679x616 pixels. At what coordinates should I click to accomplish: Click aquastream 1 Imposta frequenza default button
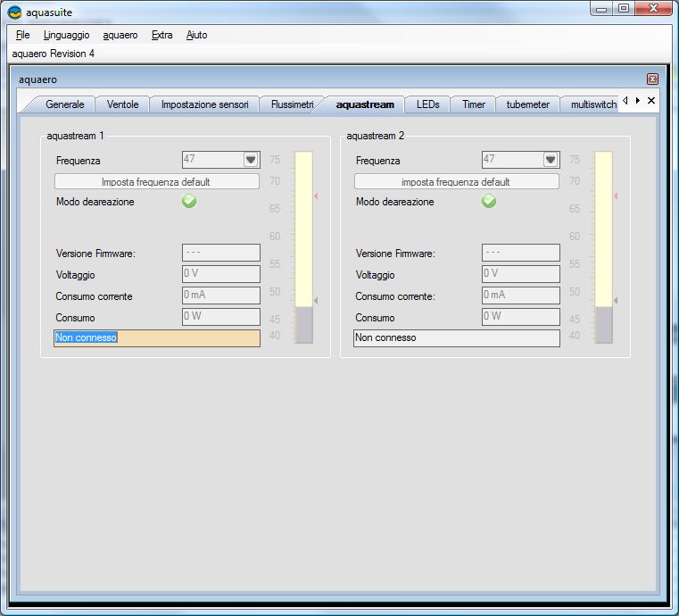tap(157, 181)
